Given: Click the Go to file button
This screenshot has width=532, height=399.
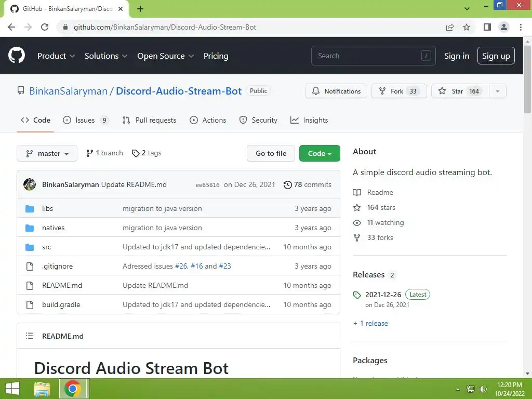Looking at the screenshot, I should (x=271, y=153).
